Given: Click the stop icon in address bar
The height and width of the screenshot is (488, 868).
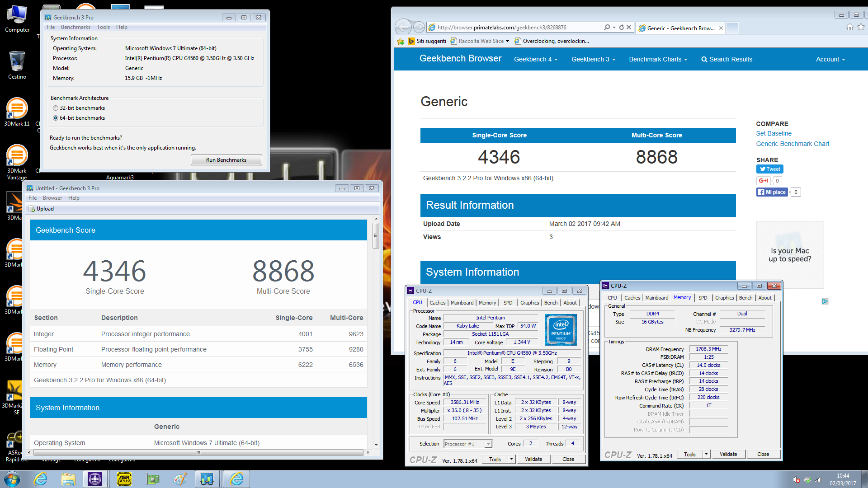Looking at the screenshot, I should (x=629, y=27).
